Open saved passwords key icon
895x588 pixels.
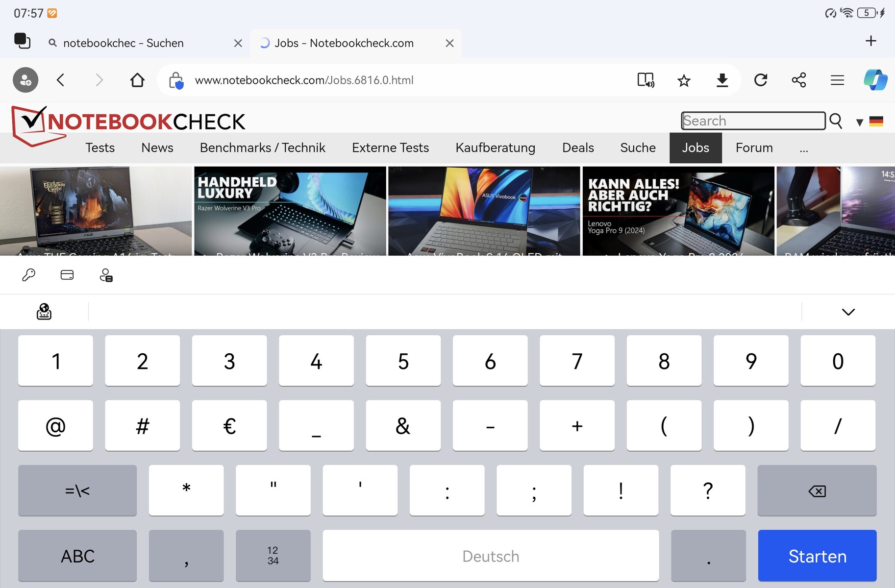pyautogui.click(x=29, y=275)
